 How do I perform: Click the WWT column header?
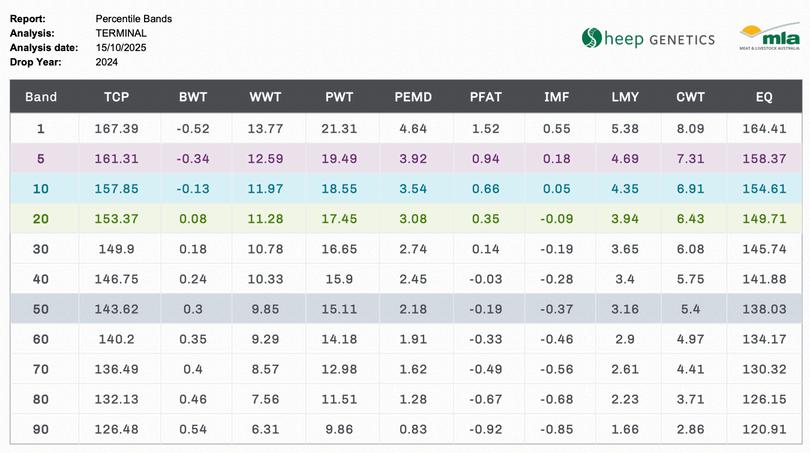click(x=265, y=97)
